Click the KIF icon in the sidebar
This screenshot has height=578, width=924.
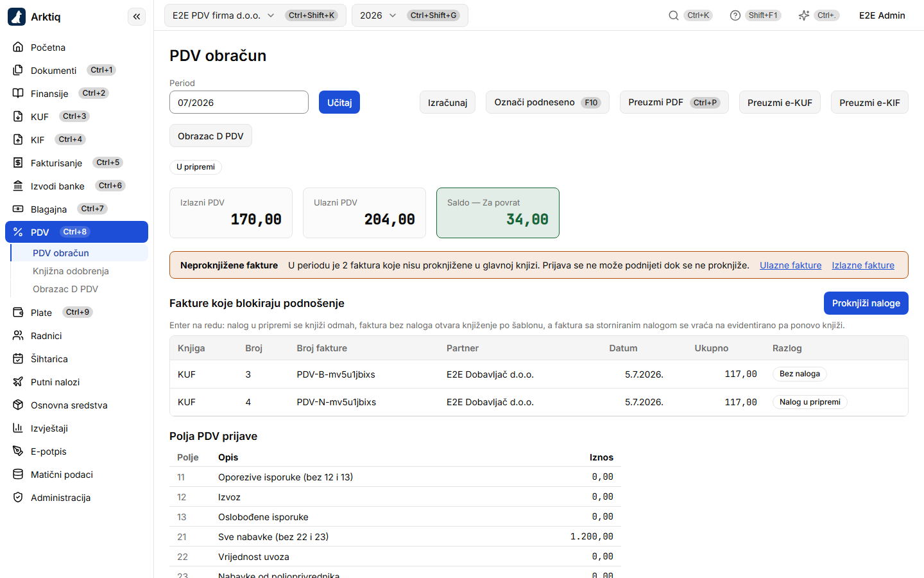coord(18,140)
